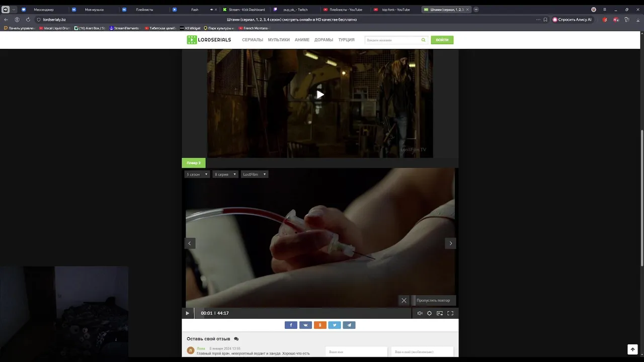
Task: Switch to 'Плейлисты - YouTube' tab
Action: (346, 10)
